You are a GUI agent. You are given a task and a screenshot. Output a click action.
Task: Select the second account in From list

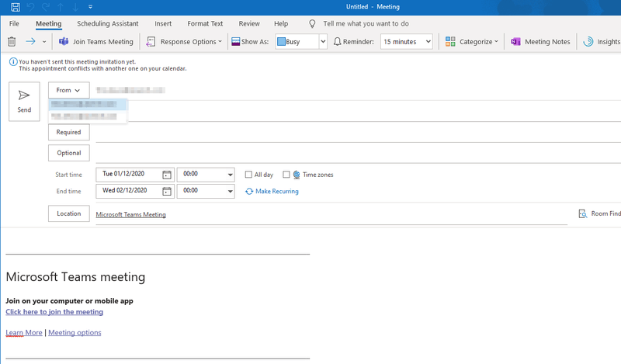click(x=88, y=116)
